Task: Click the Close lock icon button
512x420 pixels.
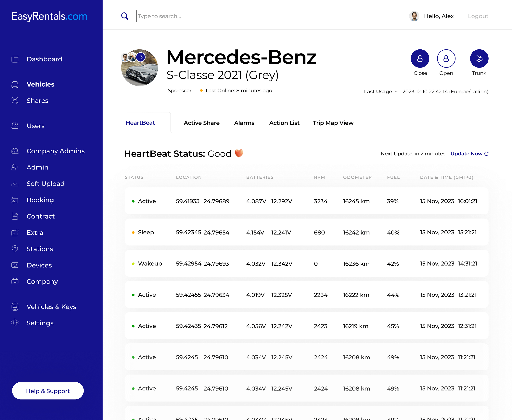Action: pos(420,58)
